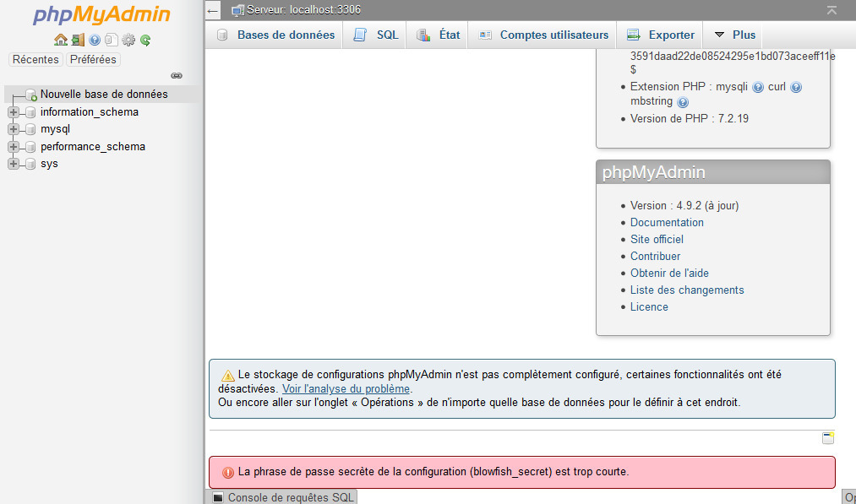Click the small yellow note icon below the warning
856x504 pixels.
click(828, 438)
